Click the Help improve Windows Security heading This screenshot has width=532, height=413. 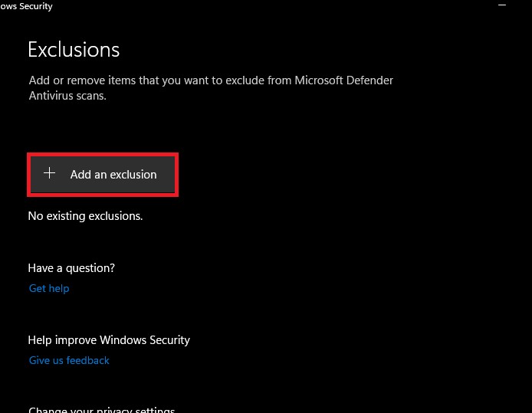tap(109, 339)
